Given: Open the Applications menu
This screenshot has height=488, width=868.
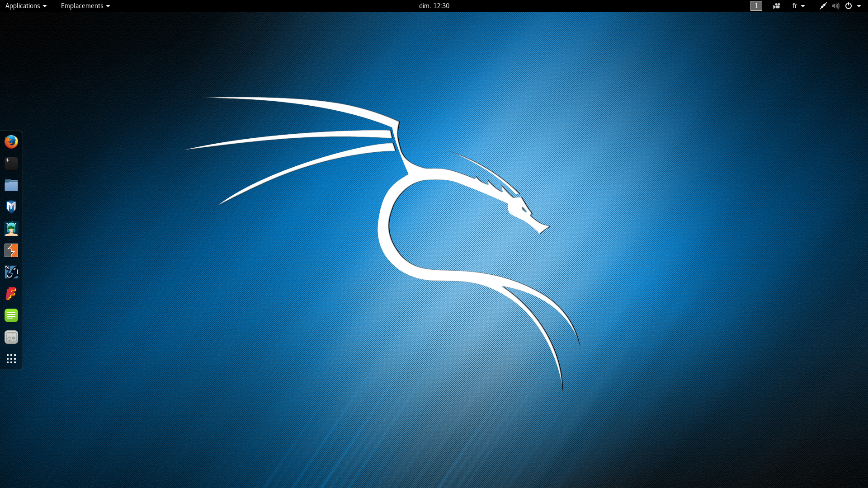Looking at the screenshot, I should point(26,6).
